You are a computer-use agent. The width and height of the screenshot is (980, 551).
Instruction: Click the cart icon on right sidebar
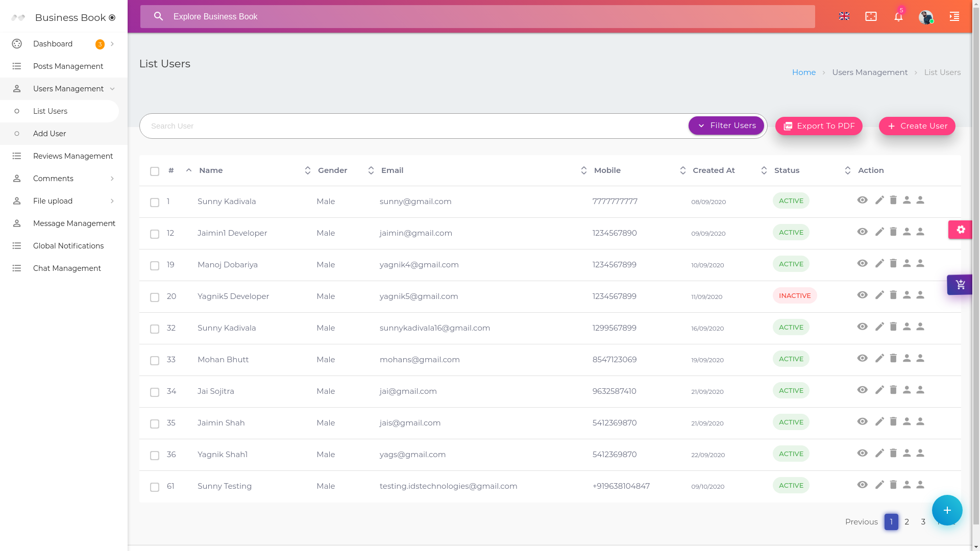(x=961, y=285)
